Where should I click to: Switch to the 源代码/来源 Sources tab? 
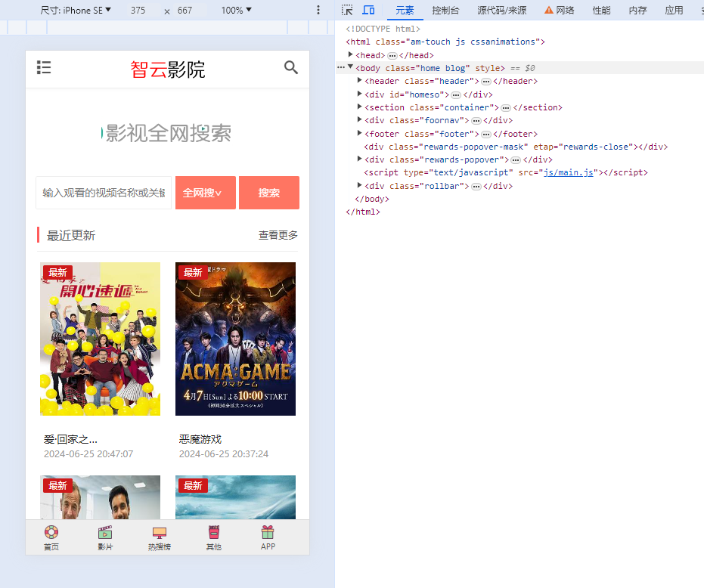[502, 11]
